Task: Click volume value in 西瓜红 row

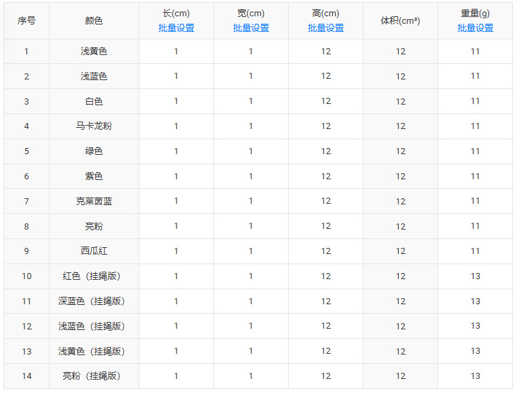Action: coord(400,251)
